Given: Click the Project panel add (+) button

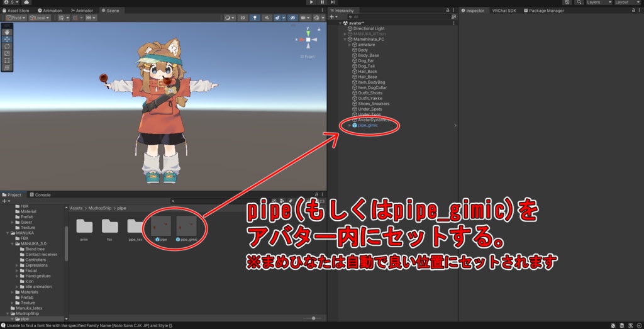Looking at the screenshot, I should (x=5, y=201).
